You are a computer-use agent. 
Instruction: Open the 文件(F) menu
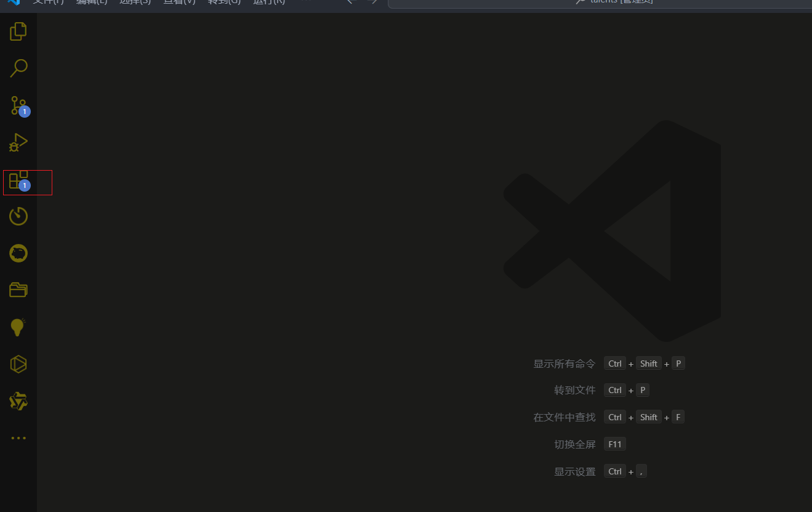pyautogui.click(x=48, y=2)
